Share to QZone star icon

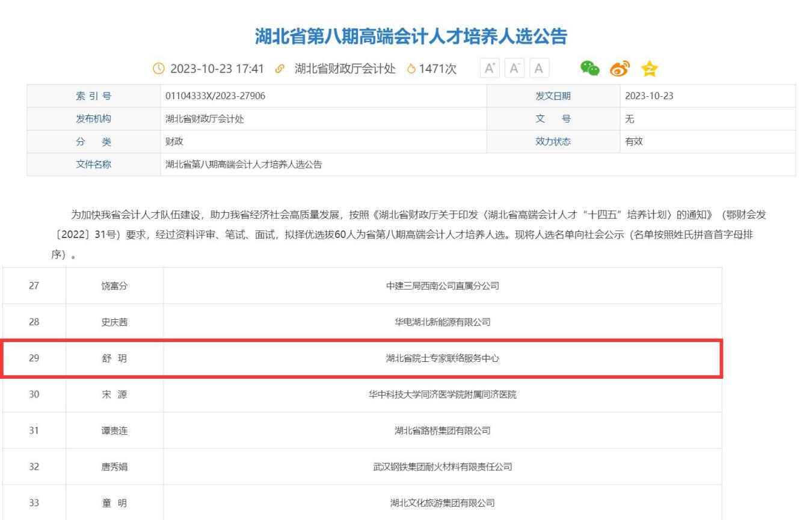(x=649, y=69)
